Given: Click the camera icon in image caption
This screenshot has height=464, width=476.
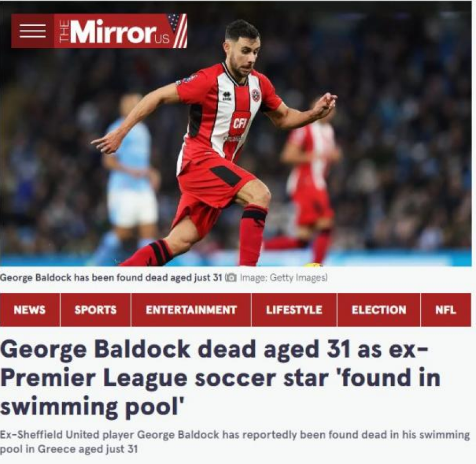Looking at the screenshot, I should [231, 278].
